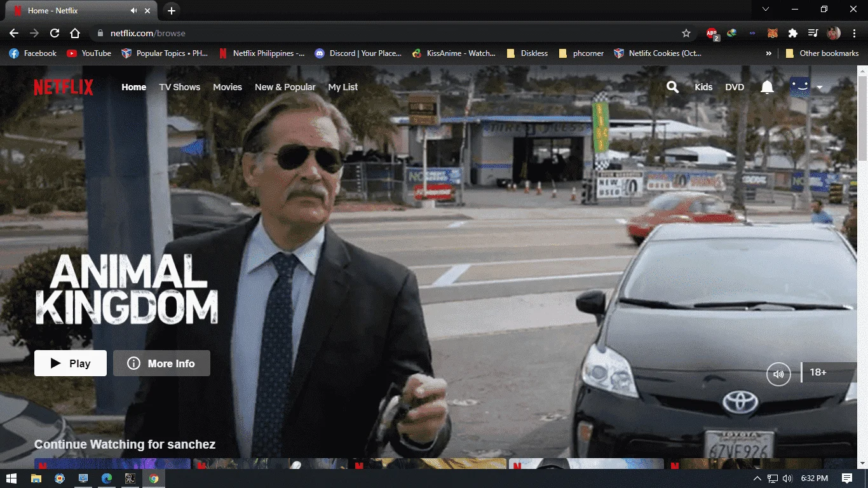
Task: Open Microsoft Edge from taskbar
Action: tap(107, 478)
